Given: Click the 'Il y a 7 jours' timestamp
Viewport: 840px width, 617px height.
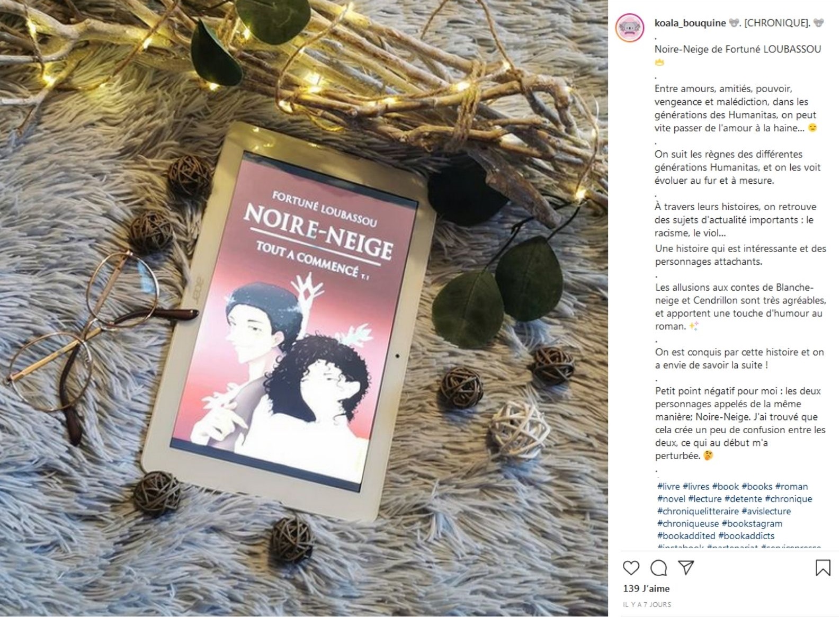Looking at the screenshot, I should tap(647, 604).
